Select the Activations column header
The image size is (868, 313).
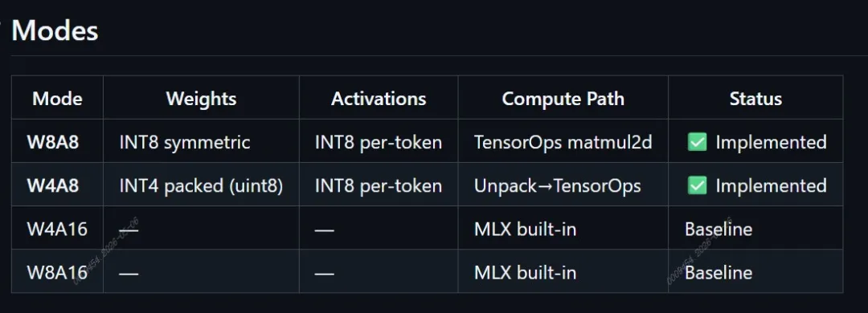click(x=379, y=99)
